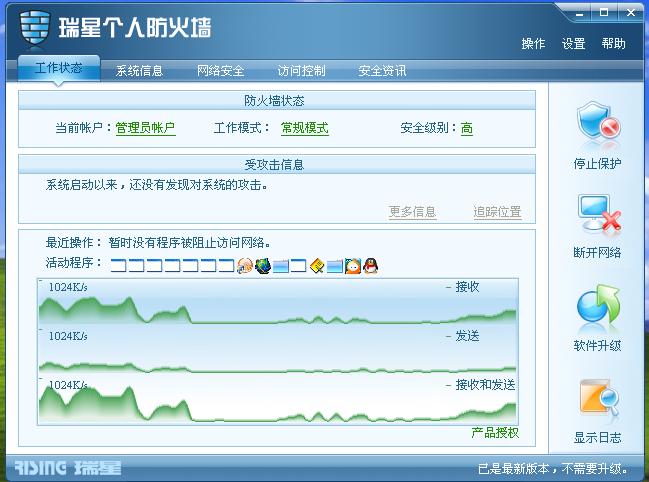
Task: Select the orange face program icon
Action: (353, 266)
